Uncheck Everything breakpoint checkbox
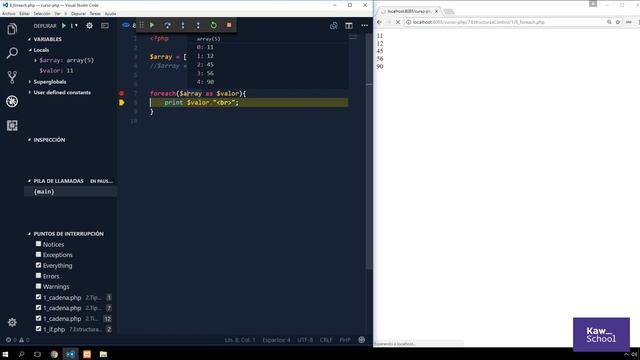This screenshot has width=640, height=360. click(38, 265)
